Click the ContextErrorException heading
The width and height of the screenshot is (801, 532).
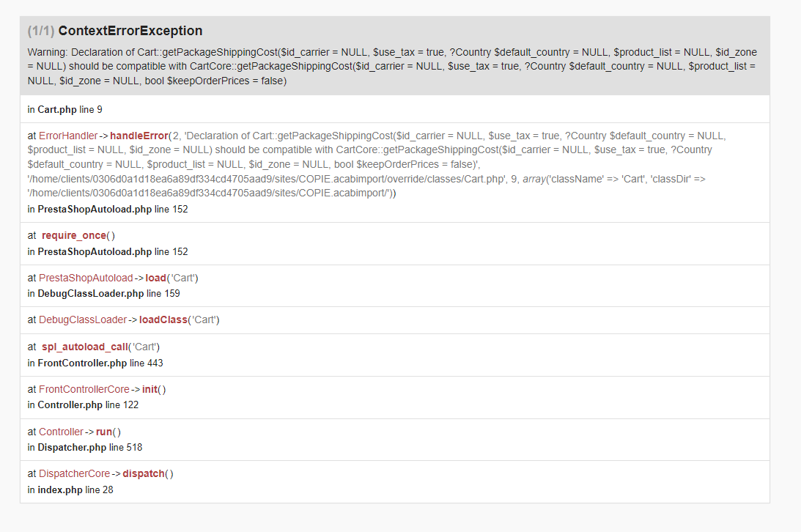click(130, 31)
